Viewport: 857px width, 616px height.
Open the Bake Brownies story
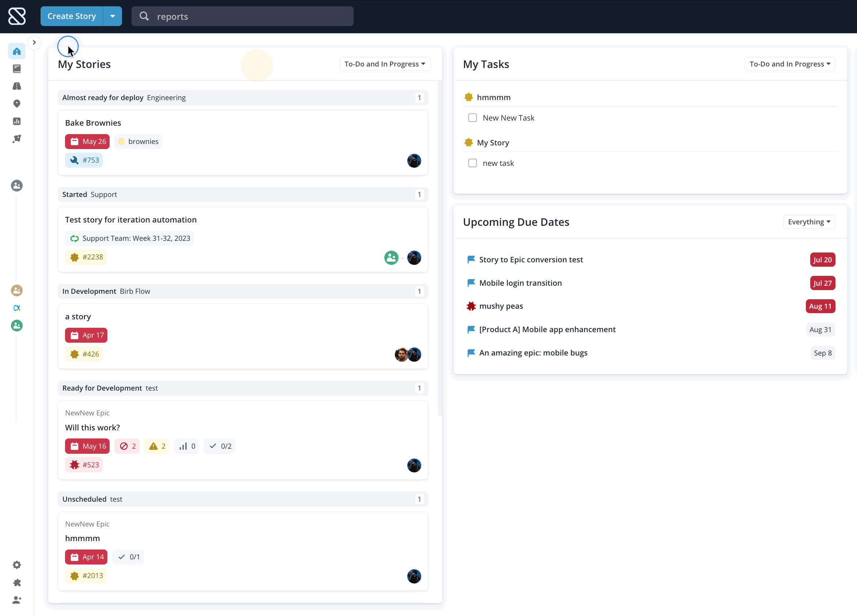[x=93, y=123]
